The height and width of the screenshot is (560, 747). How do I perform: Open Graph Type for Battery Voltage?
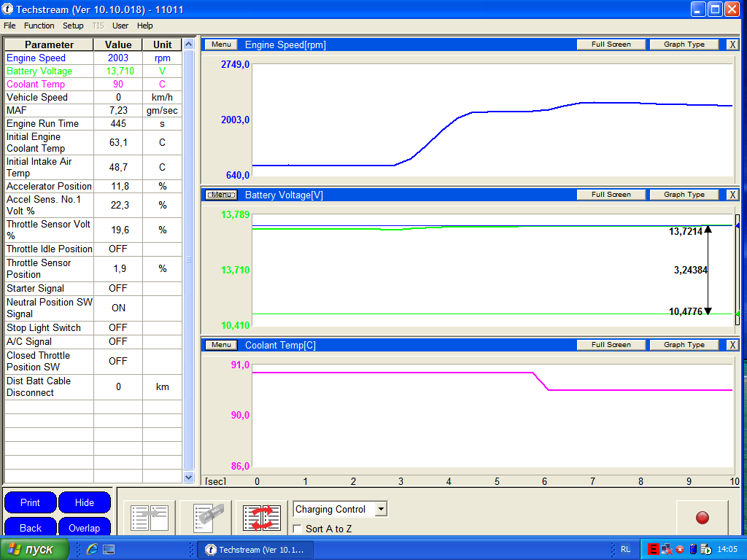(x=684, y=195)
